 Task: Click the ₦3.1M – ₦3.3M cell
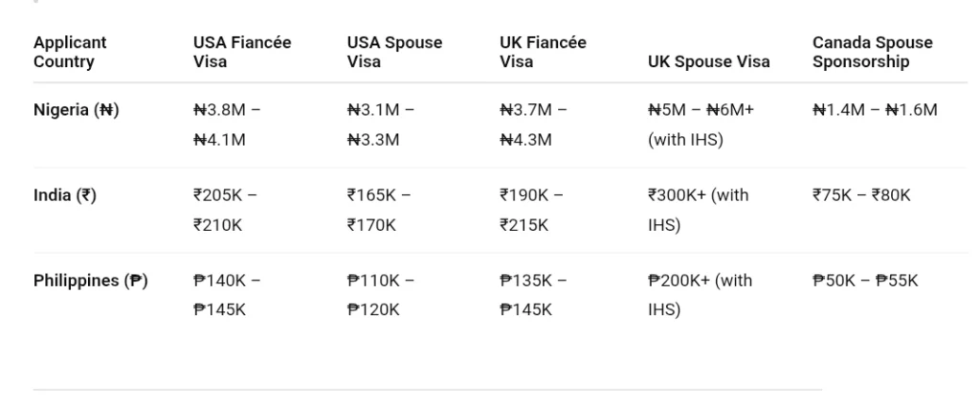(380, 124)
